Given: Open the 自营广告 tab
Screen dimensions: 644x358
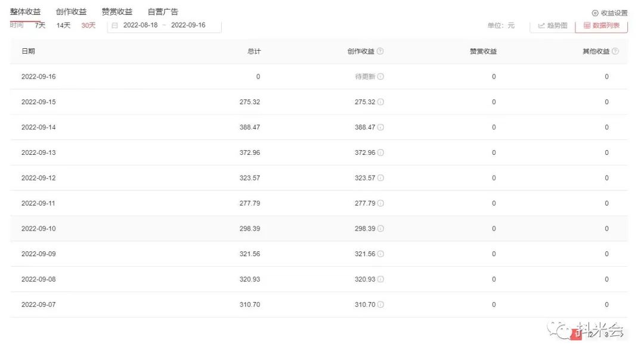Looking at the screenshot, I should 163,11.
